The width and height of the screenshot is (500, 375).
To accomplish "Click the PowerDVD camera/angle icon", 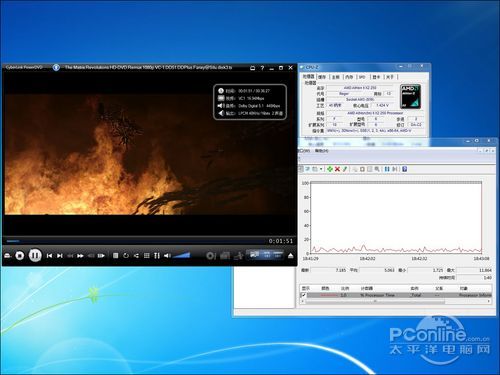I will tap(225, 256).
